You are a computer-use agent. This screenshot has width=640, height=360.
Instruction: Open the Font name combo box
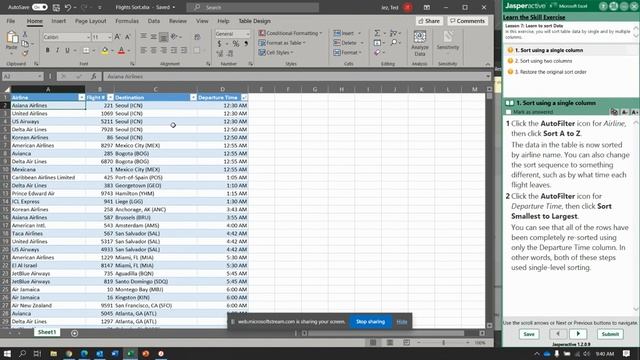coord(66,37)
